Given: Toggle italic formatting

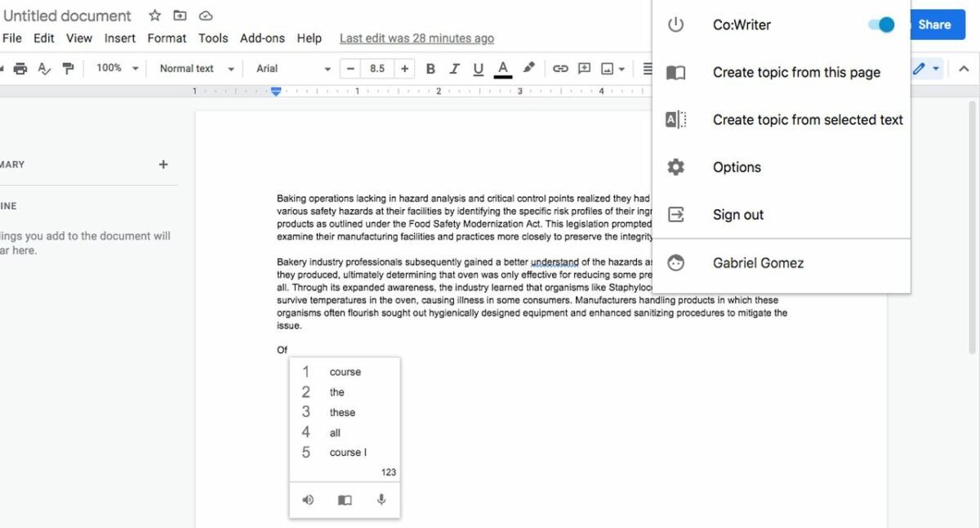Looking at the screenshot, I should click(x=454, y=69).
